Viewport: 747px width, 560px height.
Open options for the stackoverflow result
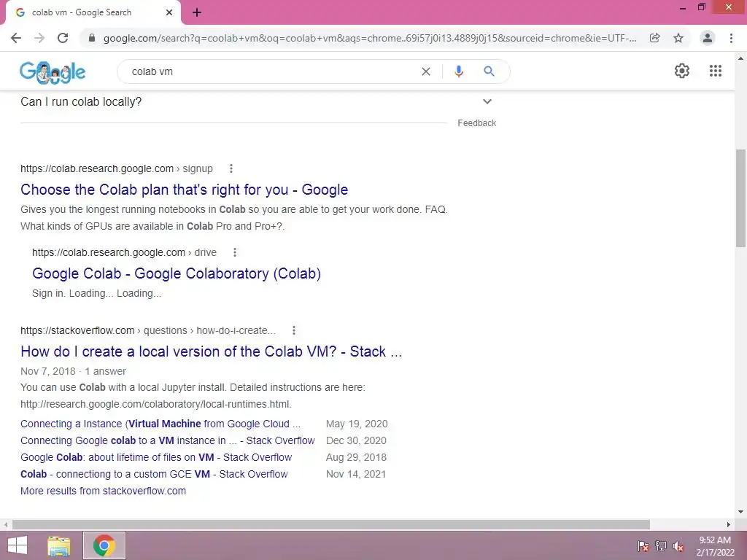(294, 330)
